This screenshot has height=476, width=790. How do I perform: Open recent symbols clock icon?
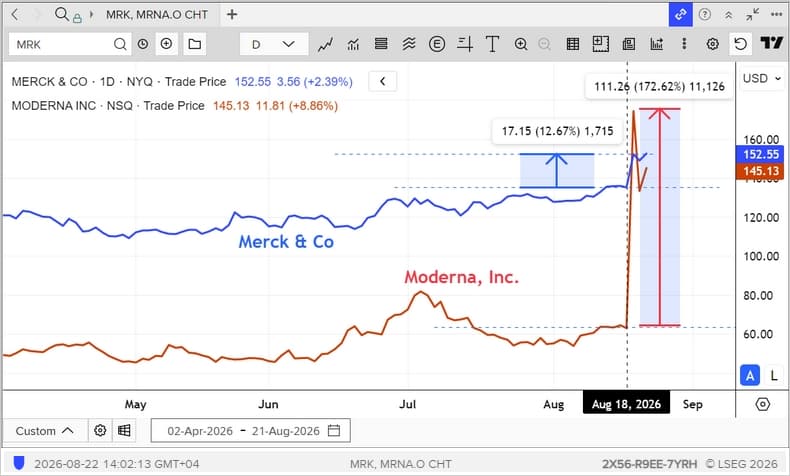click(143, 44)
